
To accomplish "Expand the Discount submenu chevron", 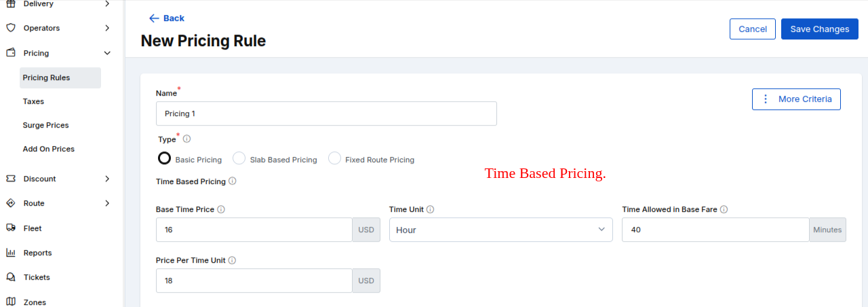I will click(107, 179).
